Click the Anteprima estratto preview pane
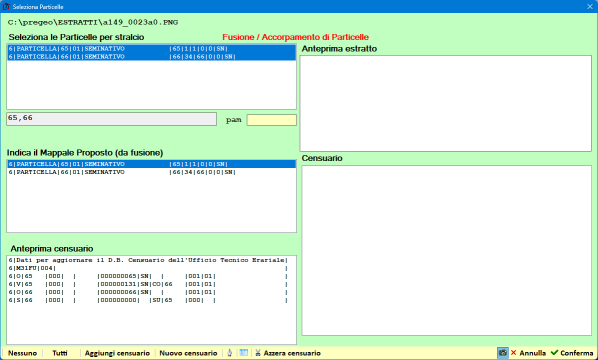Image resolution: width=598 pixels, height=360 pixels. point(446,103)
